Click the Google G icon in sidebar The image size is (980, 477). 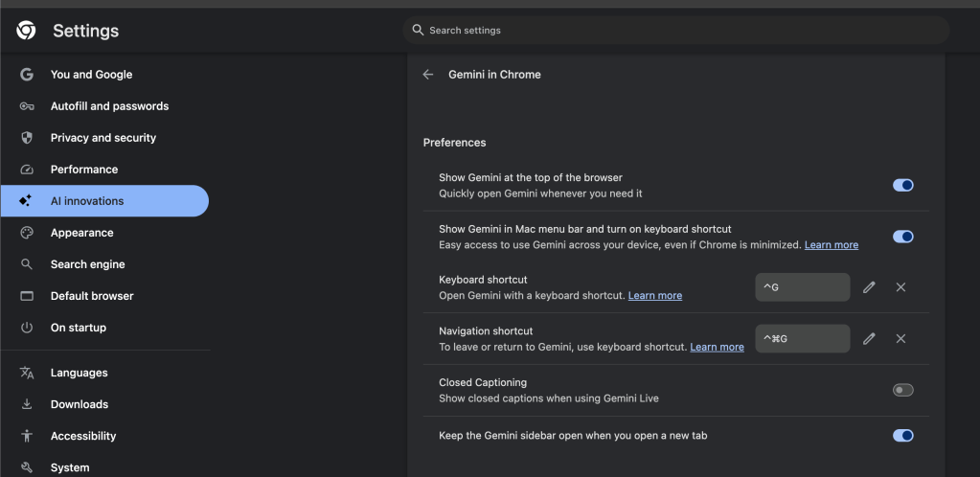(x=26, y=75)
